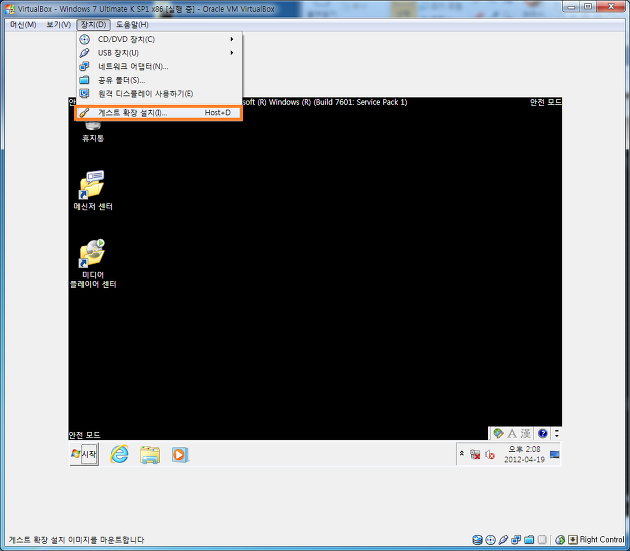Click the greyed video capture status icon

[x=542, y=540]
